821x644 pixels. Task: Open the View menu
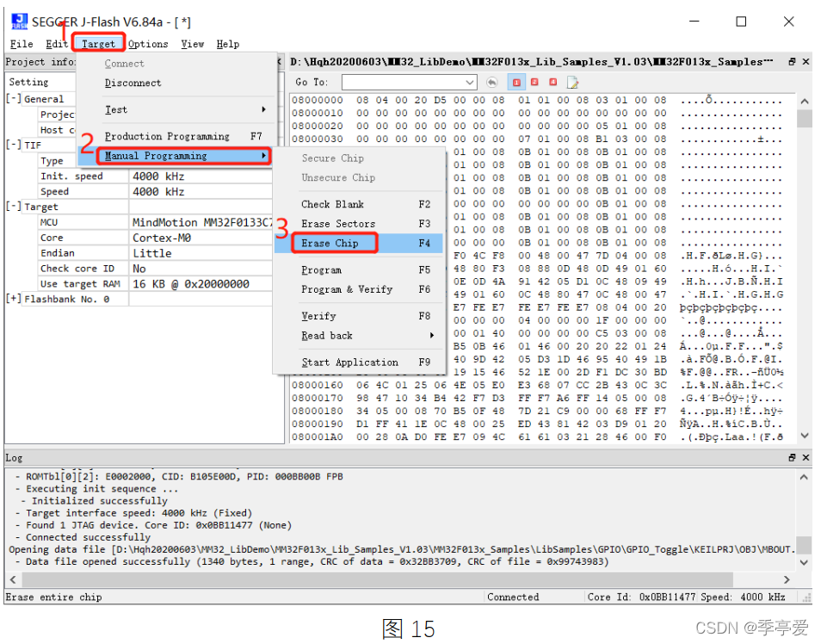192,44
